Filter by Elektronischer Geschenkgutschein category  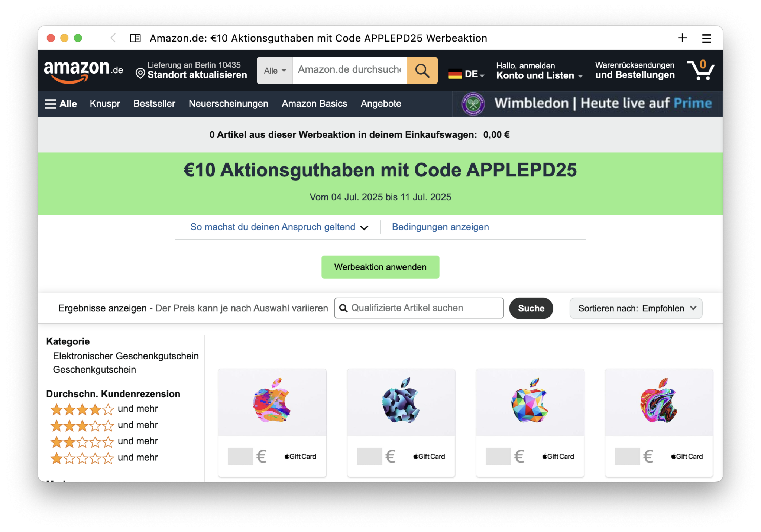tap(126, 356)
